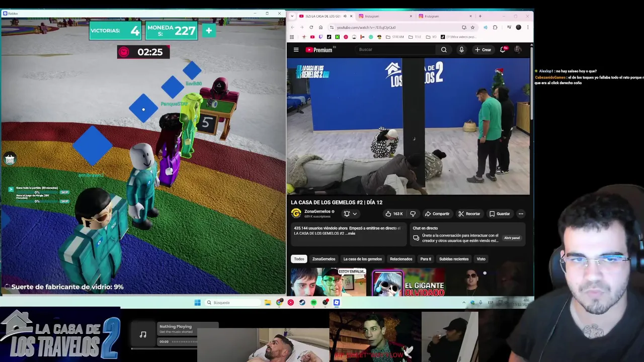The image size is (644, 362).
Task: Open the Roblox game shop icon
Action: click(x=9, y=159)
